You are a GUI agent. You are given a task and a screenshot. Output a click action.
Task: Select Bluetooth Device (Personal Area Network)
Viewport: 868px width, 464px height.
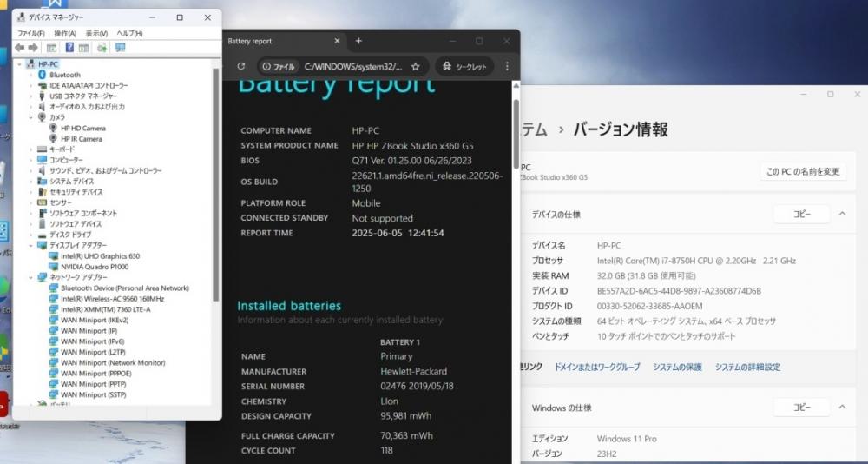point(125,288)
